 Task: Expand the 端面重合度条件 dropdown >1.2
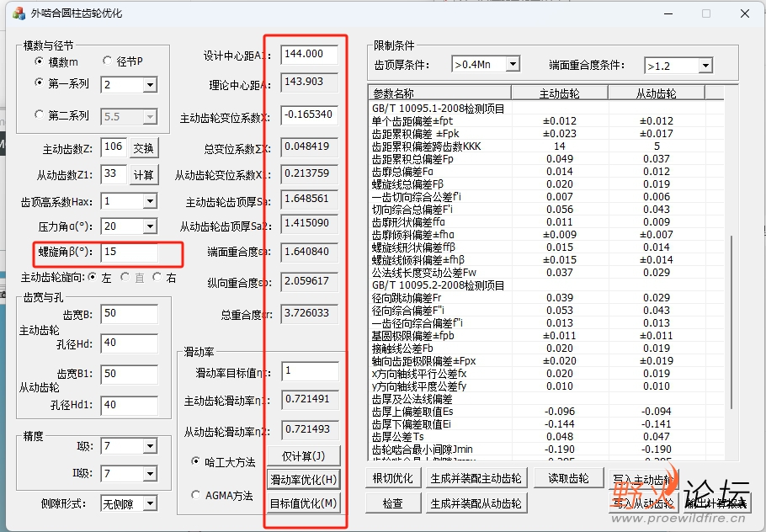pos(705,65)
